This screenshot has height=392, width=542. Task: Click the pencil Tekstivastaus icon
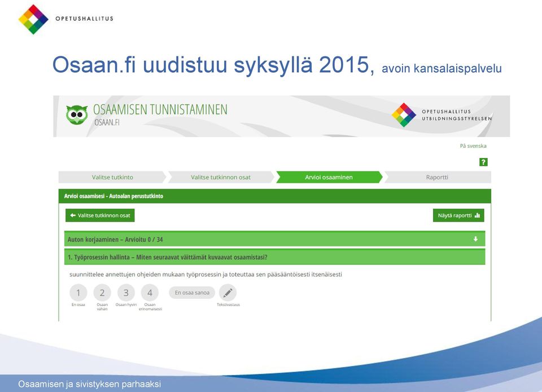click(x=228, y=293)
